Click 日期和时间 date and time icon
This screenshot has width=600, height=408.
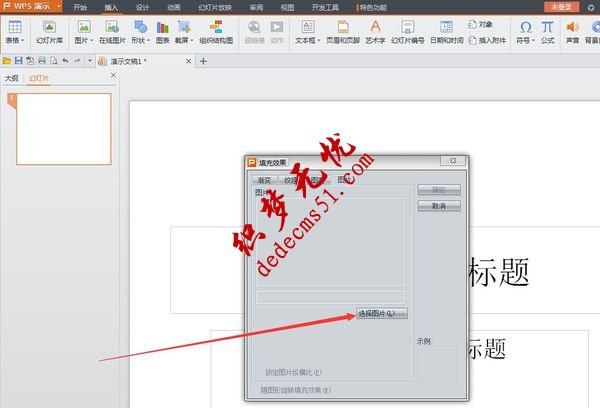pyautogui.click(x=446, y=27)
